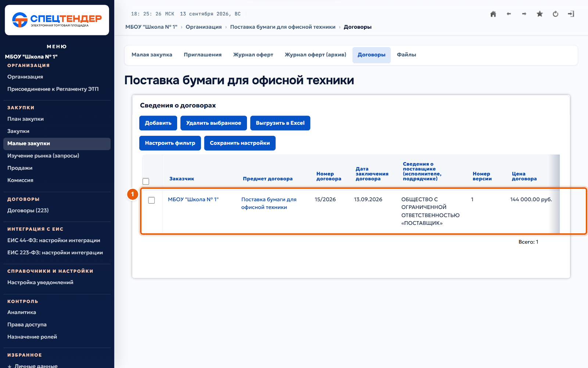Image resolution: width=588 pixels, height=368 pixels.
Task: Export with Выгрузить в Excel button
Action: click(280, 123)
